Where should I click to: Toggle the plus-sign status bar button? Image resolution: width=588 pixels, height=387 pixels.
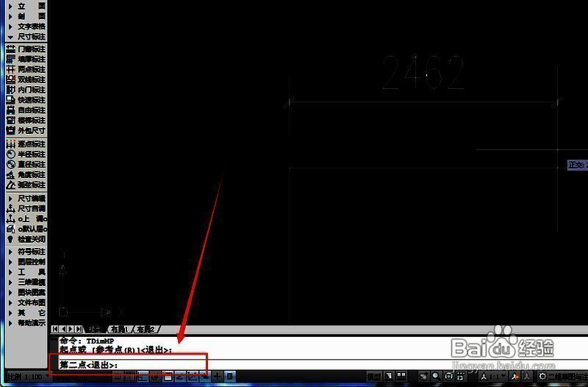pos(217,376)
